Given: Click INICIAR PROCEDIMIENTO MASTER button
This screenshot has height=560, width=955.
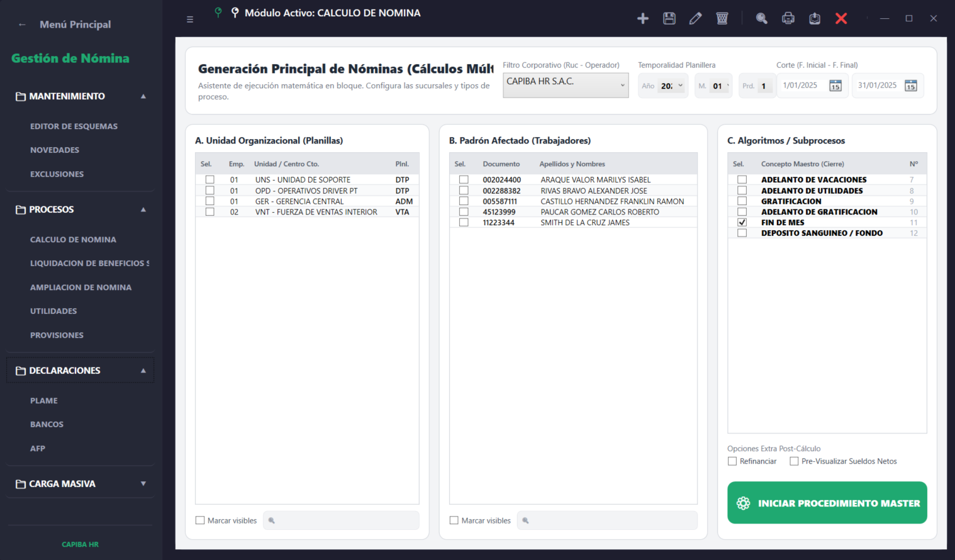Looking at the screenshot, I should point(827,503).
